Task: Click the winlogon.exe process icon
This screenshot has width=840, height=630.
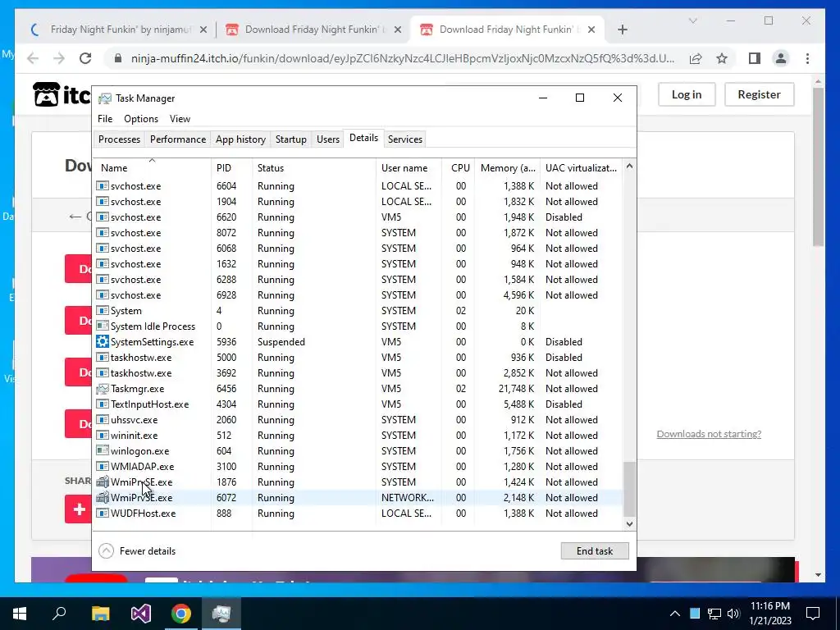Action: point(103,451)
